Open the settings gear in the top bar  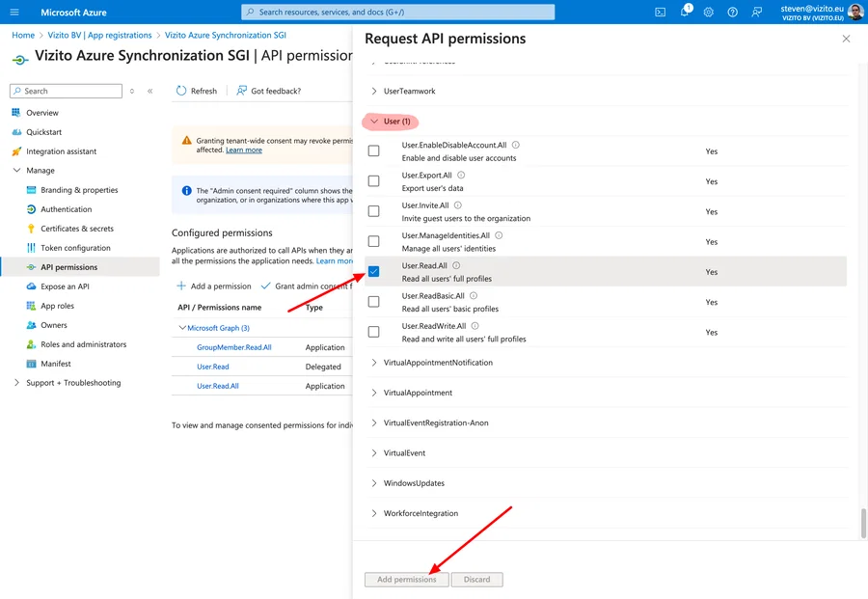coord(707,12)
